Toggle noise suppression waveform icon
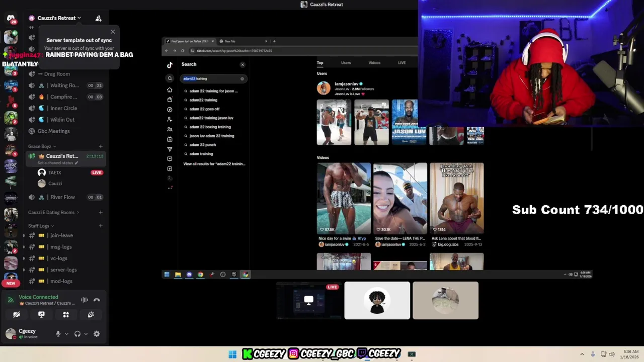Image resolution: width=644 pixels, height=362 pixels. pos(85,300)
